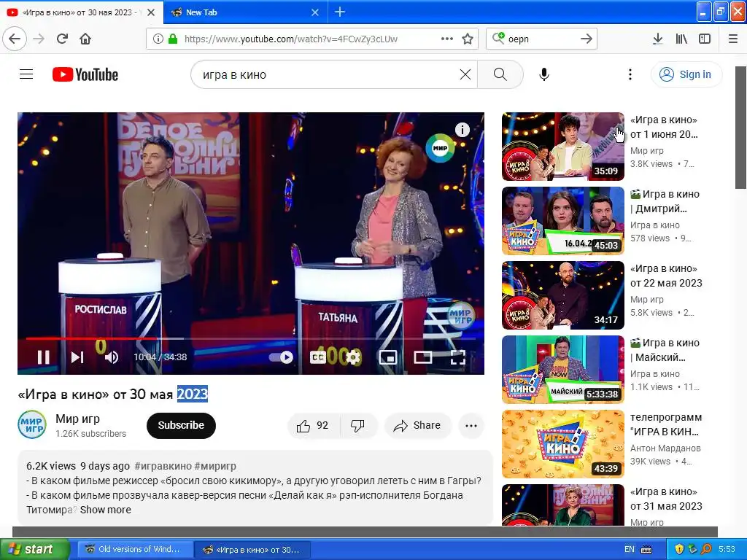
Task: Open the 31 мая 2023 video title
Action: (666, 499)
